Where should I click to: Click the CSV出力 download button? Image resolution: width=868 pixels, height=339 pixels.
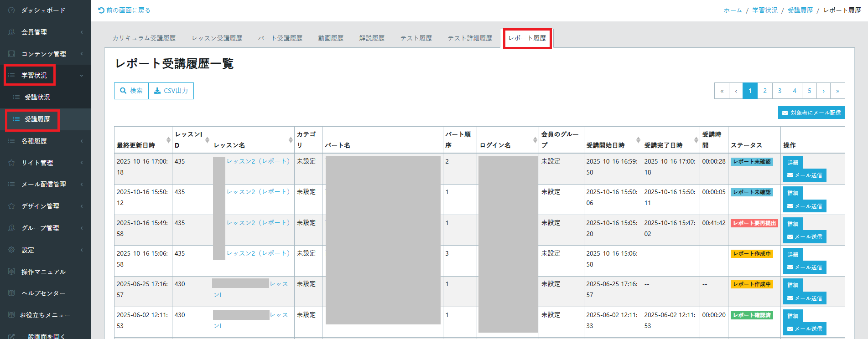click(171, 91)
